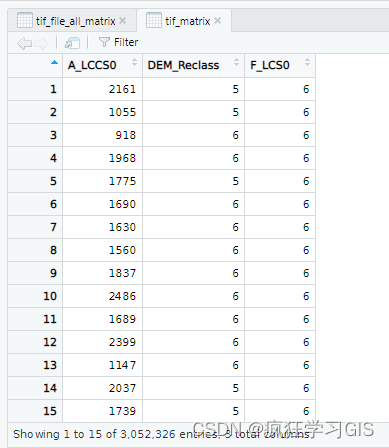Close the tif_matrix tab
The image size is (389, 448).
coord(218,21)
